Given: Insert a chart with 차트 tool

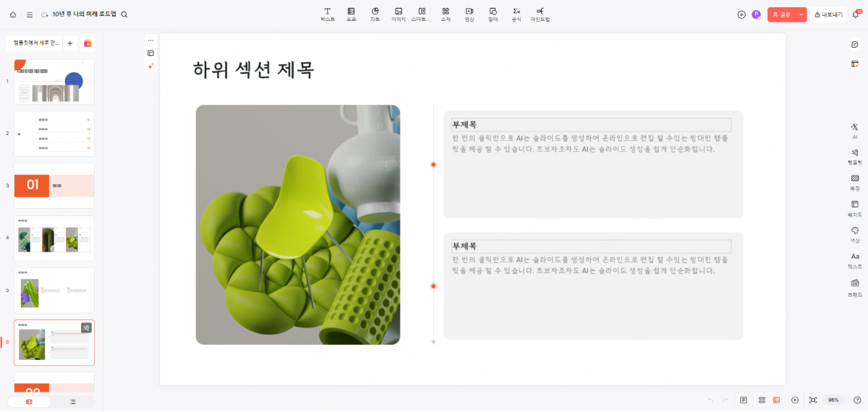Looking at the screenshot, I should point(375,14).
